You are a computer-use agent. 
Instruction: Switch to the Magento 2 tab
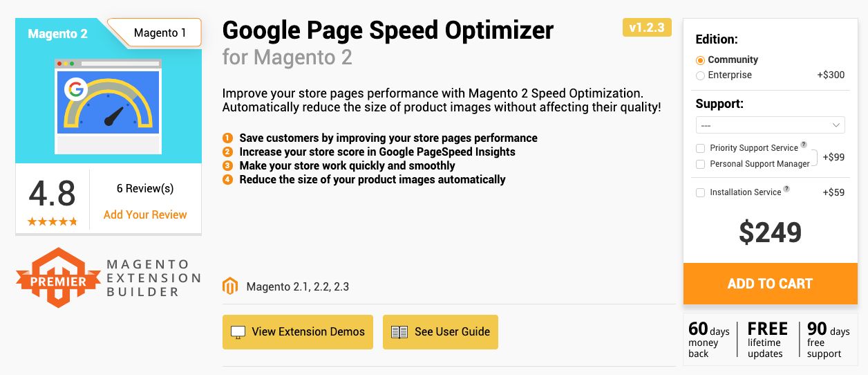point(58,33)
